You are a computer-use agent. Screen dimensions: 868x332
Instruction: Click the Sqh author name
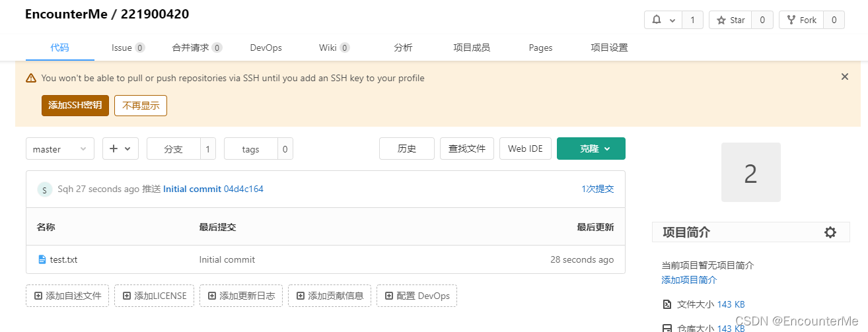coord(65,189)
